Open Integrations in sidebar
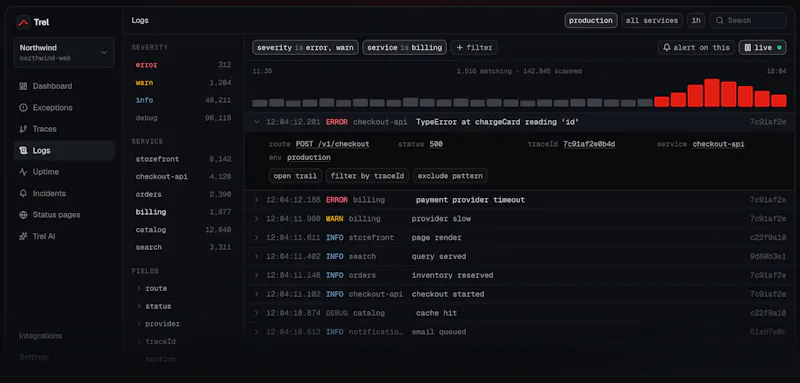 [x=41, y=336]
